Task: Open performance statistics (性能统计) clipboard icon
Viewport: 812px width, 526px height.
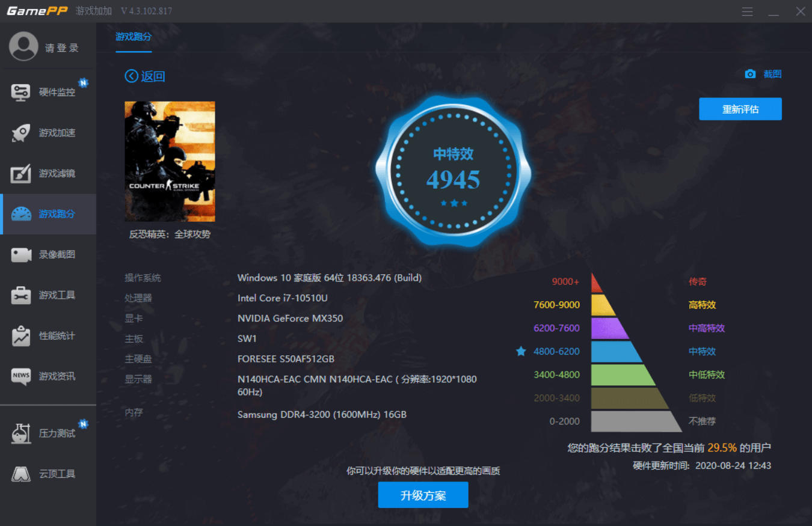Action: point(21,335)
